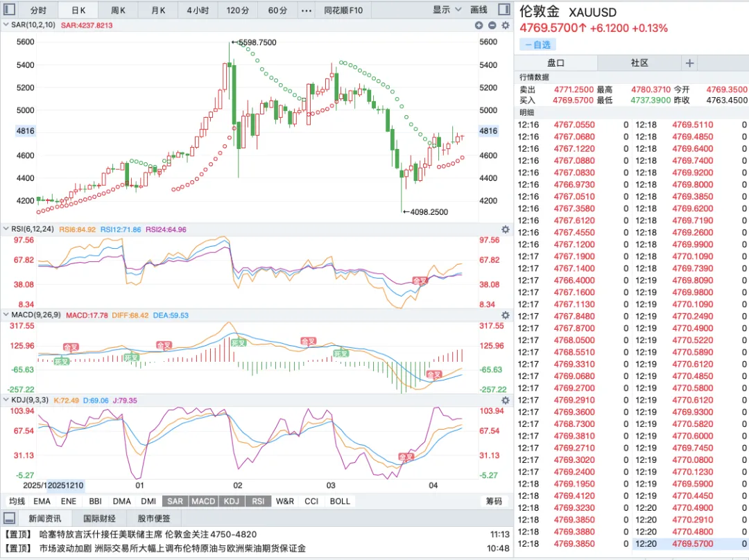Image resolution: width=749 pixels, height=560 pixels.
Task: Toggle the right sidebar panel icon
Action: click(x=504, y=10)
